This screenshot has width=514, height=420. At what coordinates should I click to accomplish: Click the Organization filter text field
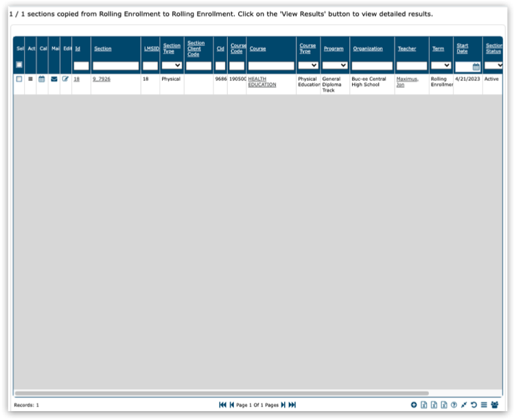(372, 66)
